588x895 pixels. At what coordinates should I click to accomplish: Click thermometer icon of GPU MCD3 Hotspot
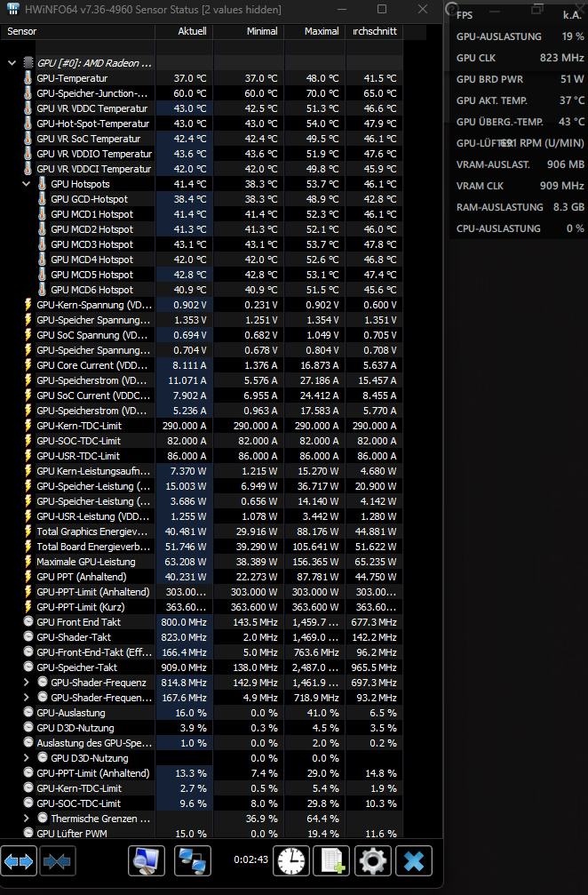(x=43, y=244)
